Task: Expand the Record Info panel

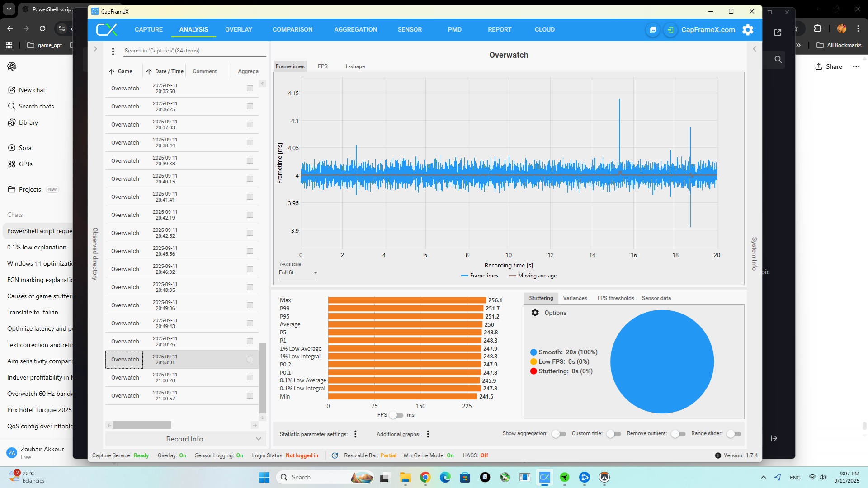Action: [x=185, y=439]
